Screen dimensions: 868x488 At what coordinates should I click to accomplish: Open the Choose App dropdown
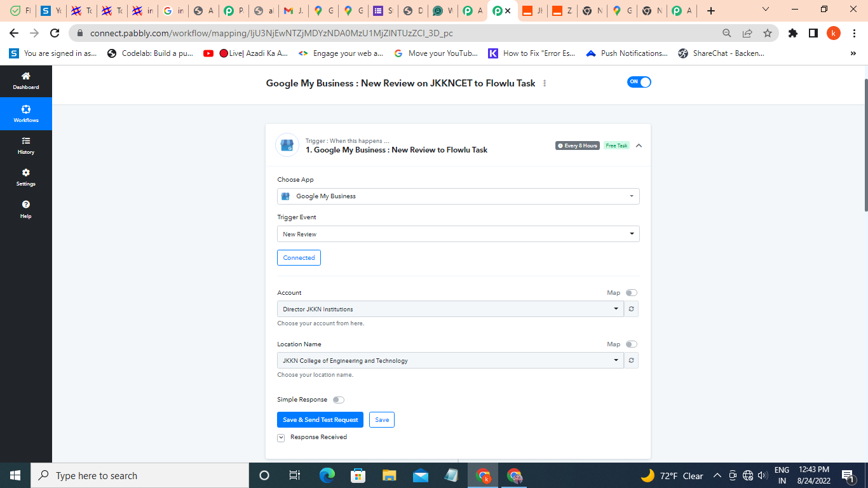[x=458, y=196]
